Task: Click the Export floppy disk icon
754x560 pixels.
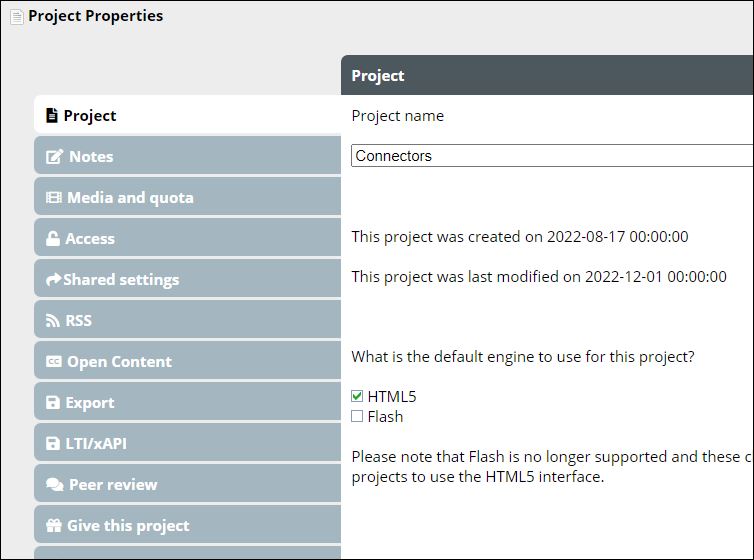Action: point(54,403)
